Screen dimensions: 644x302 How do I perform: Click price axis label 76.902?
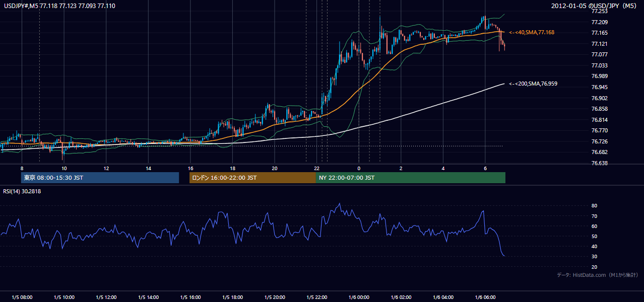(x=600, y=98)
